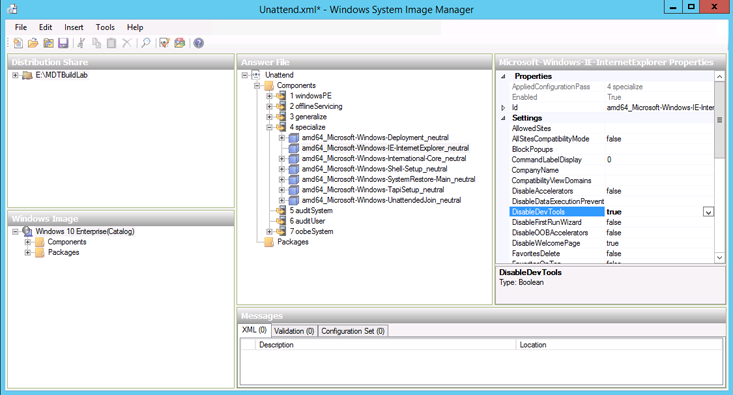Expand the E:\MDTBuildLab distribution share node
Image resolution: width=733 pixels, height=395 pixels.
[x=15, y=75]
